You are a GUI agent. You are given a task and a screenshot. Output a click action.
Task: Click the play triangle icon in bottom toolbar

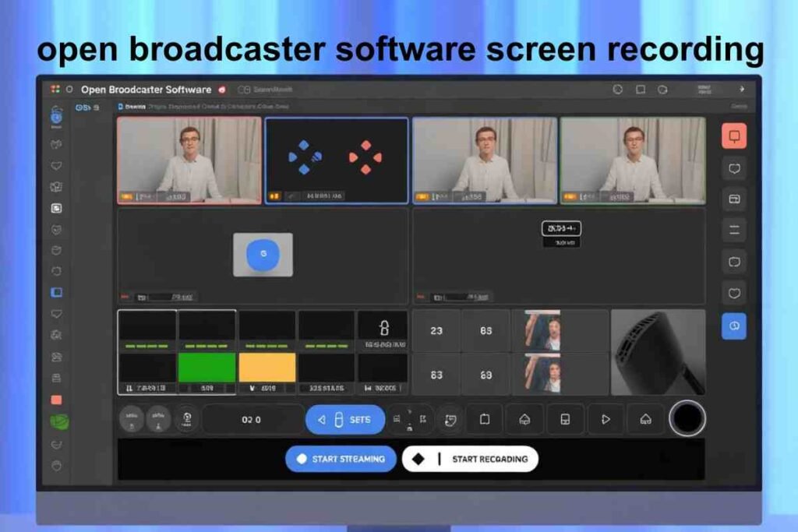tap(605, 420)
